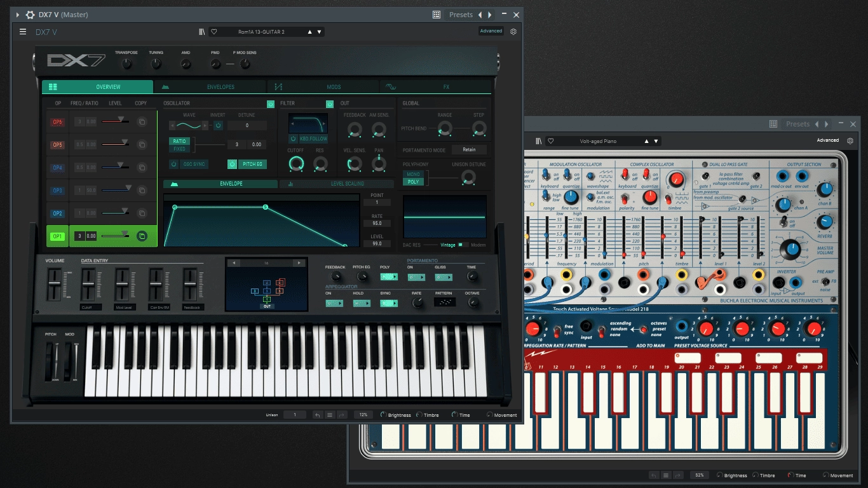This screenshot has height=488, width=868.
Task: Click the Cutoff data entry fader
Action: [x=88, y=284]
